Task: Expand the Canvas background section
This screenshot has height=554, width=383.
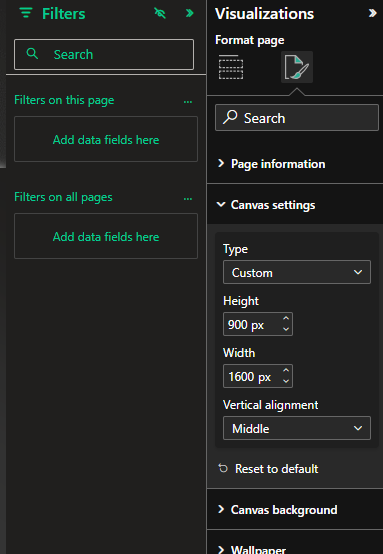Action: coord(295,509)
